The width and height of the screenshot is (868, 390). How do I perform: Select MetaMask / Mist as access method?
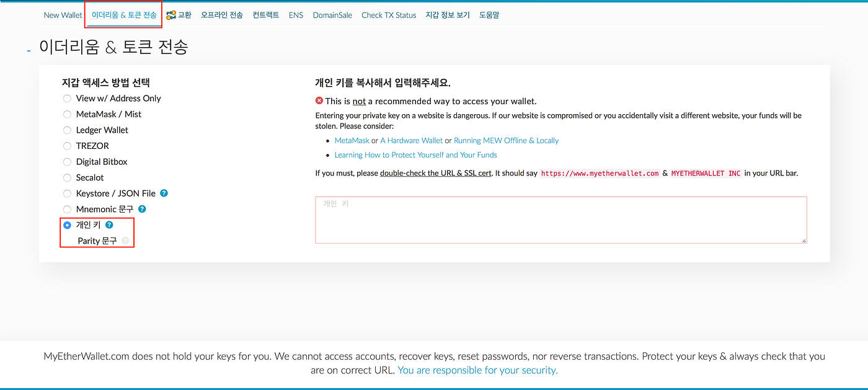pos(67,114)
